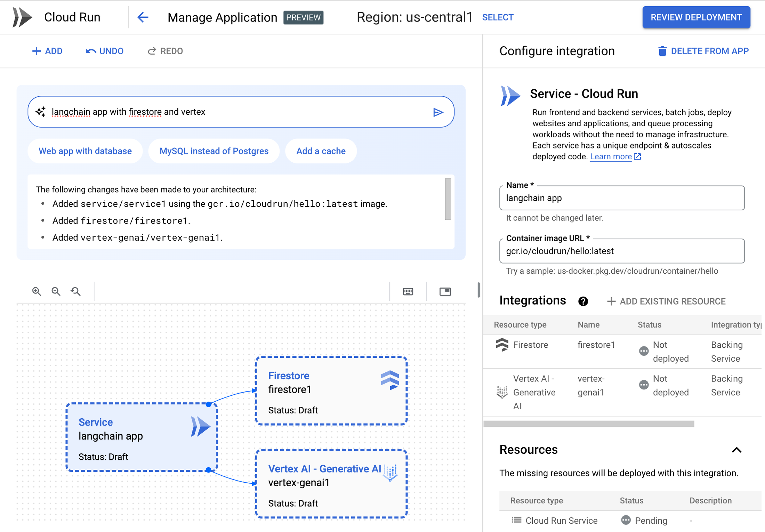Click the Firestore node icon on canvas
Viewport: 765px width, 532px height.
390,380
